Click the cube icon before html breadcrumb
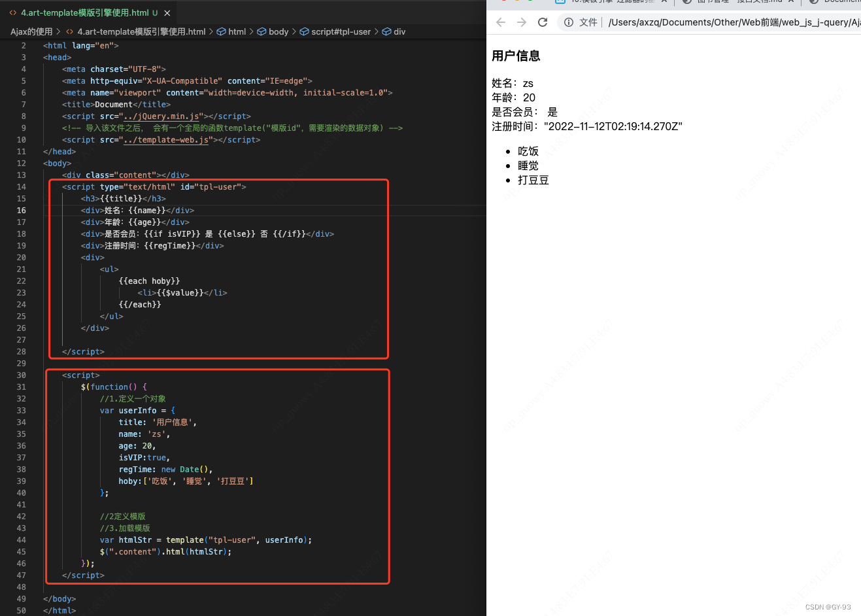The width and height of the screenshot is (861, 616). (222, 31)
